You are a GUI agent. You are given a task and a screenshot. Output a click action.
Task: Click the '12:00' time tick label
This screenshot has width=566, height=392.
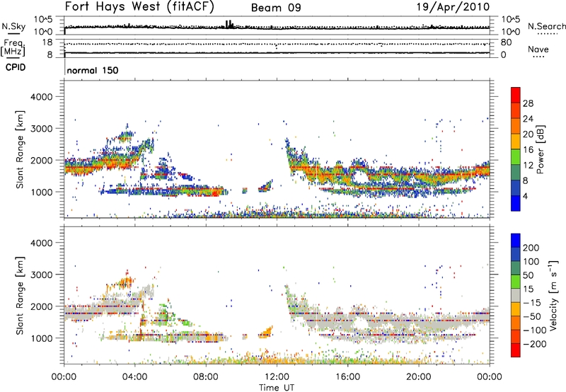click(x=277, y=377)
